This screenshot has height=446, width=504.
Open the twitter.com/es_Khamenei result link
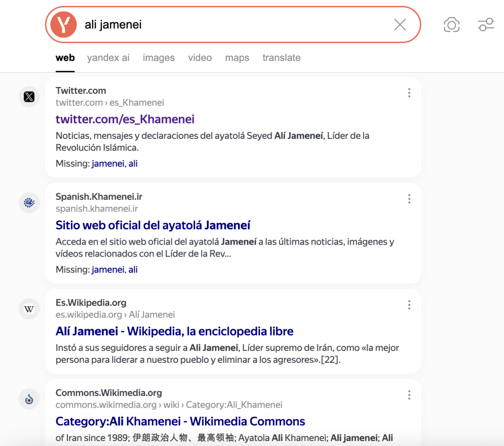point(125,119)
